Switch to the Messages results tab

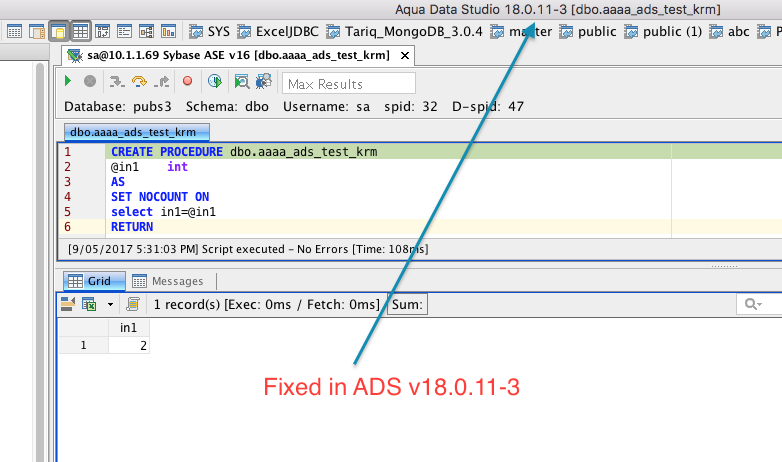(x=168, y=281)
